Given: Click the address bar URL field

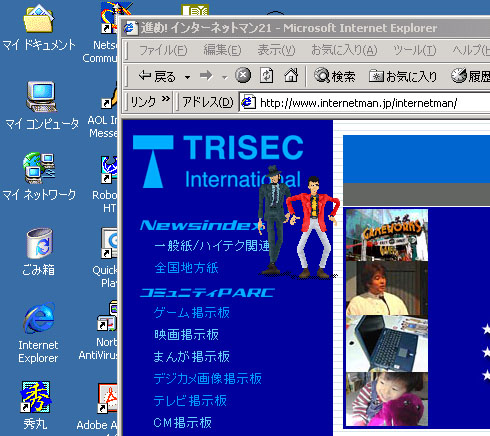Looking at the screenshot, I should click(365, 103).
